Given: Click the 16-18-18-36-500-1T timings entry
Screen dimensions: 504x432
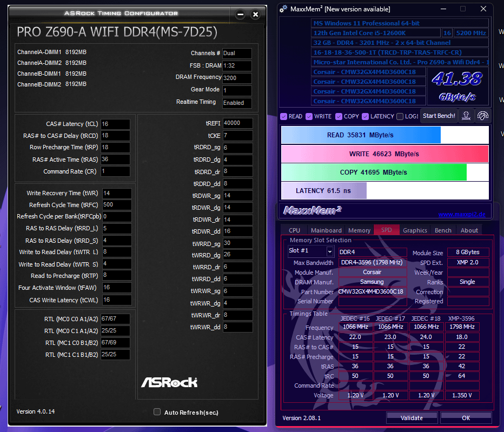Looking at the screenshot, I should 400,52.
